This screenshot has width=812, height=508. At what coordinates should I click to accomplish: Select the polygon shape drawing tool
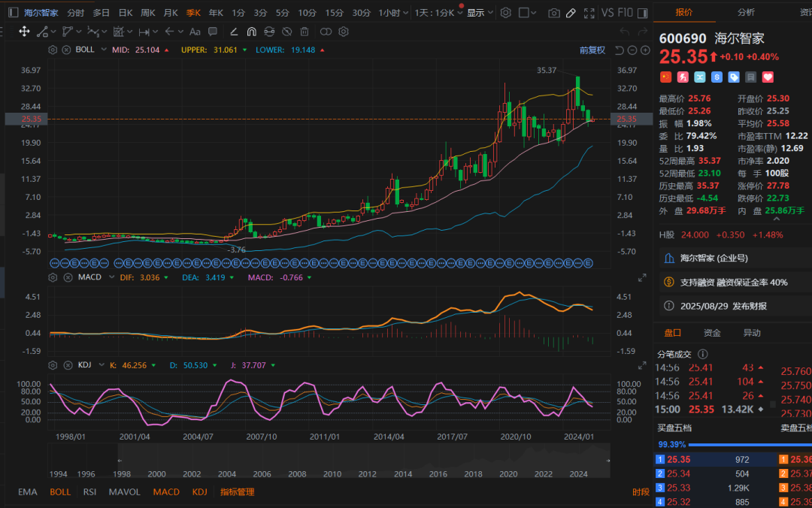click(x=68, y=32)
